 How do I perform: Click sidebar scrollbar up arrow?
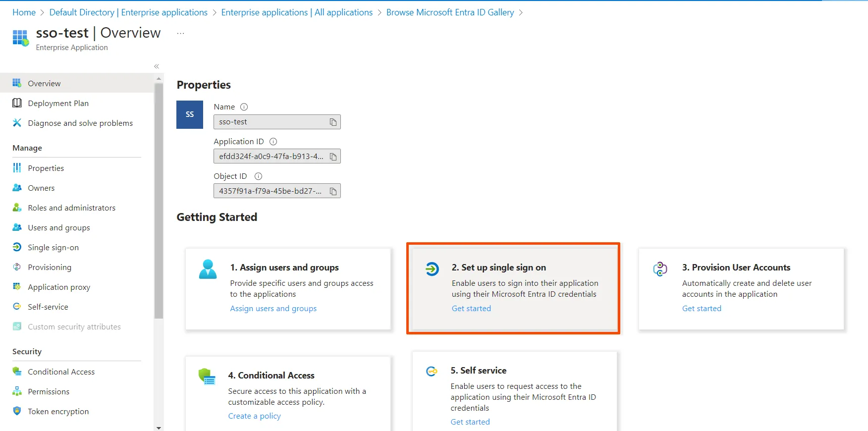pos(159,78)
